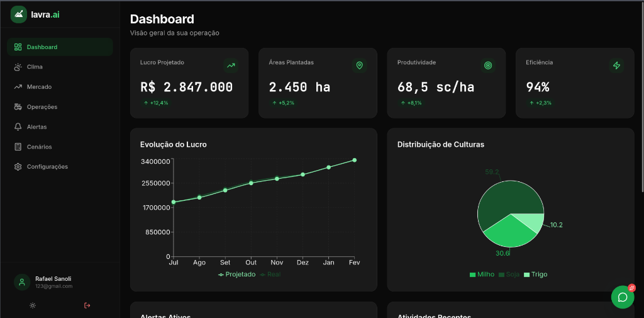This screenshot has height=318, width=644.
Task: Toggle Real series in chart legend
Action: point(271,275)
